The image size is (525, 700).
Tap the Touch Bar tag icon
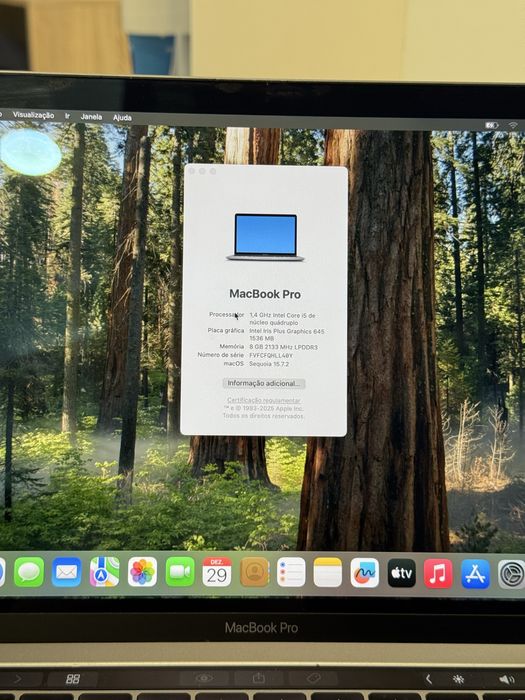tap(314, 678)
